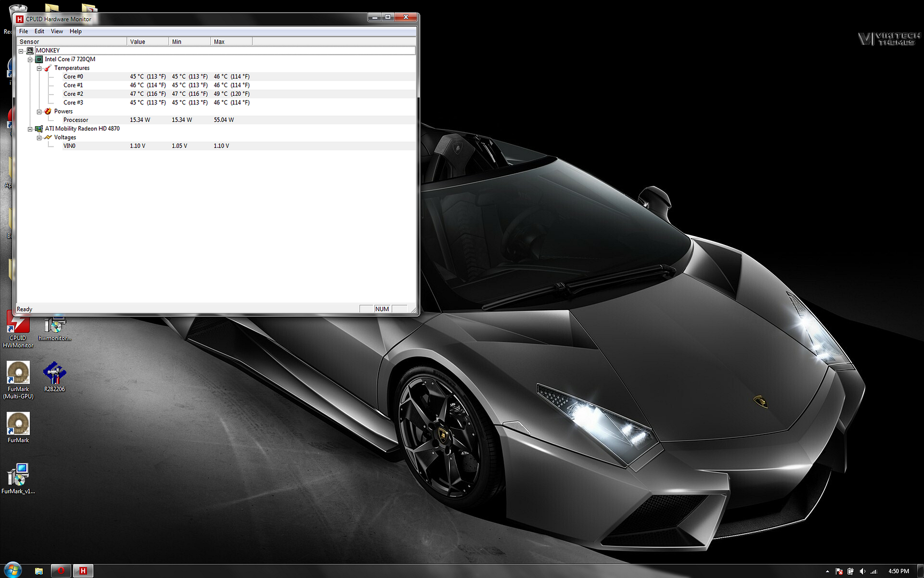Open the View menu
This screenshot has height=578, width=924.
point(57,31)
